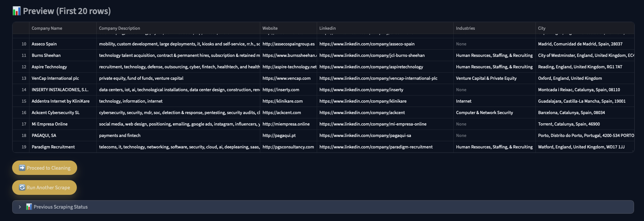Expand the Previous Scraping Status section
This screenshot has width=644, height=221.
(x=323, y=207)
